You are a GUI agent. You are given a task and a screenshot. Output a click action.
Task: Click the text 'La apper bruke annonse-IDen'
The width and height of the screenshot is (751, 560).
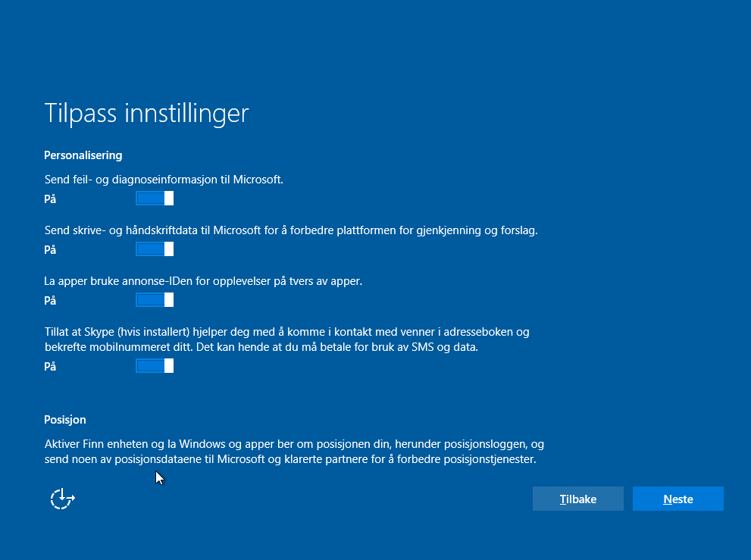203,281
